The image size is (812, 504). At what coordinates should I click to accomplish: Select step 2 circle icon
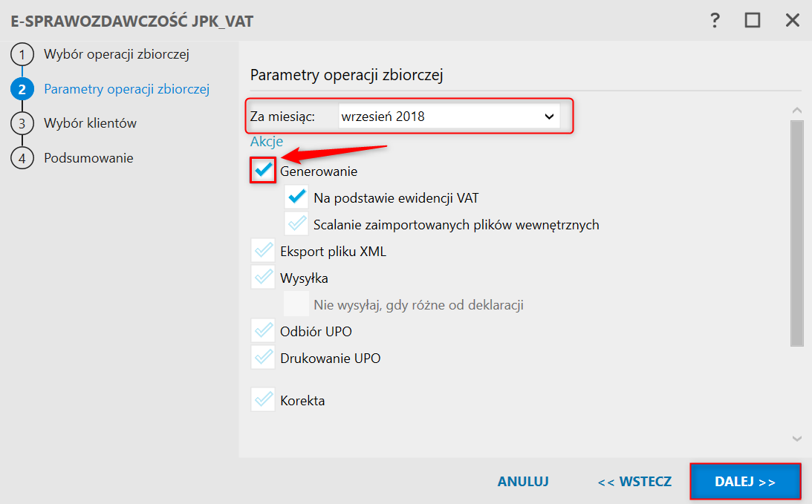22,89
